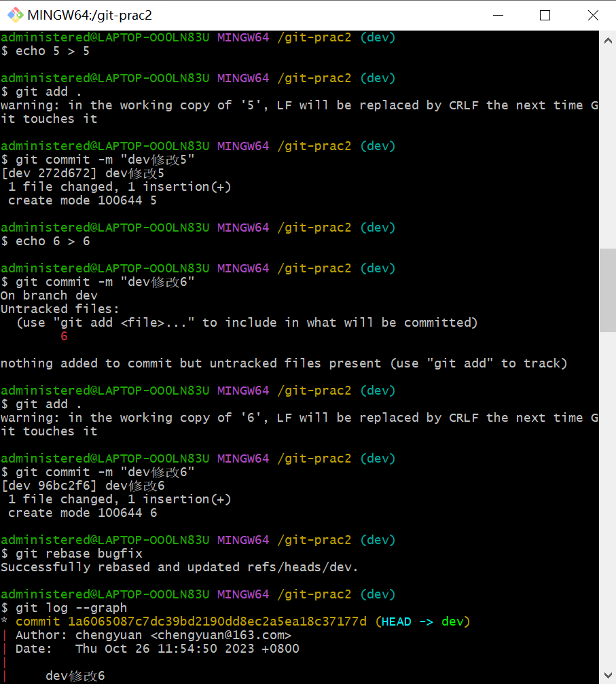Click the command 'echo 5 > 5'

(52, 51)
